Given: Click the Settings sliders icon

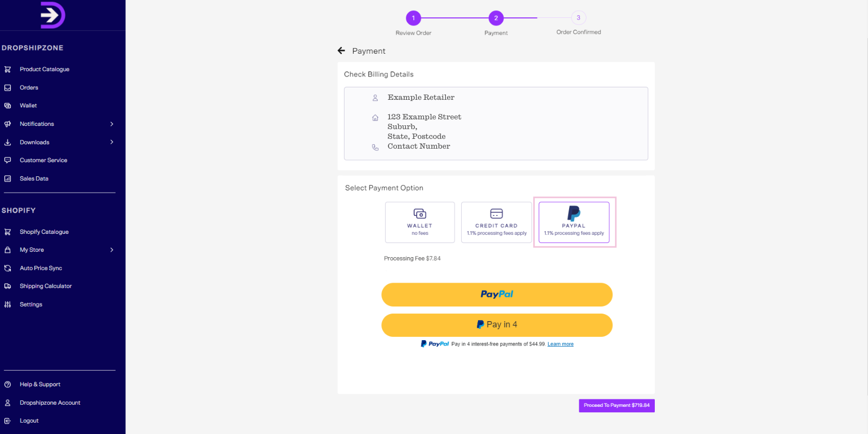Looking at the screenshot, I should pos(8,304).
